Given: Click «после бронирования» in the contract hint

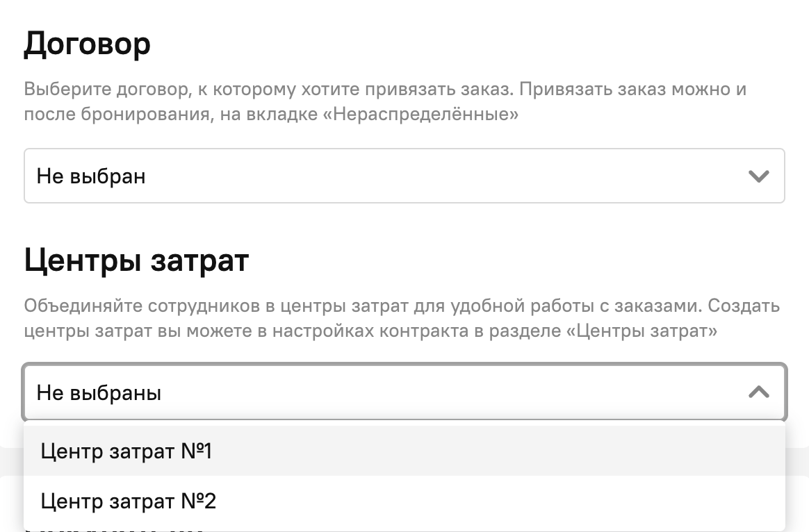Looking at the screenshot, I should [x=116, y=114].
